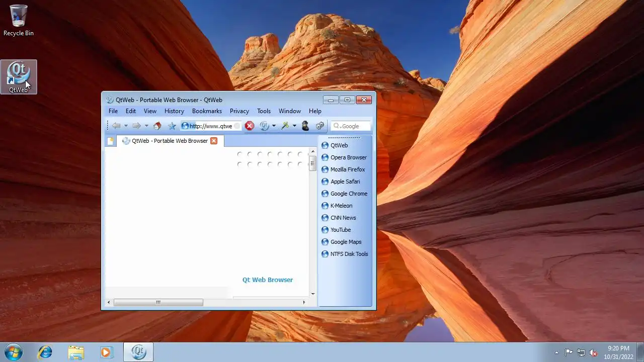Open settings gears icon in toolbar
The image size is (644, 362).
click(x=319, y=126)
